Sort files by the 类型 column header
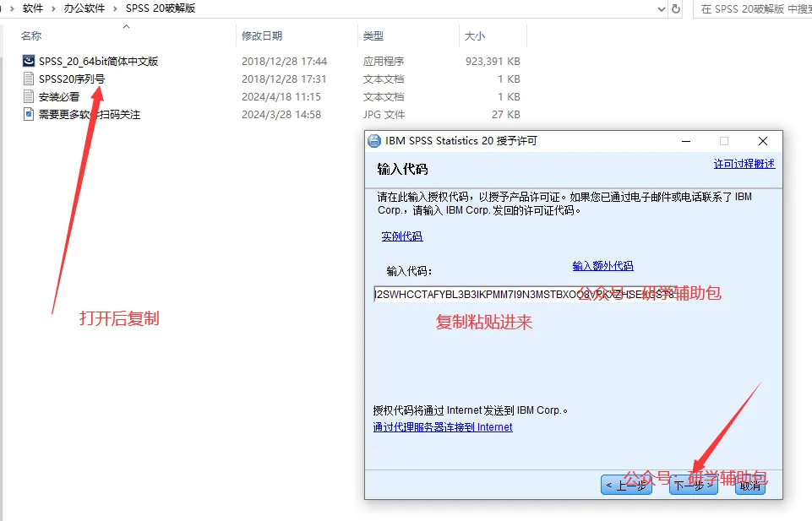This screenshot has width=812, height=521. (373, 35)
